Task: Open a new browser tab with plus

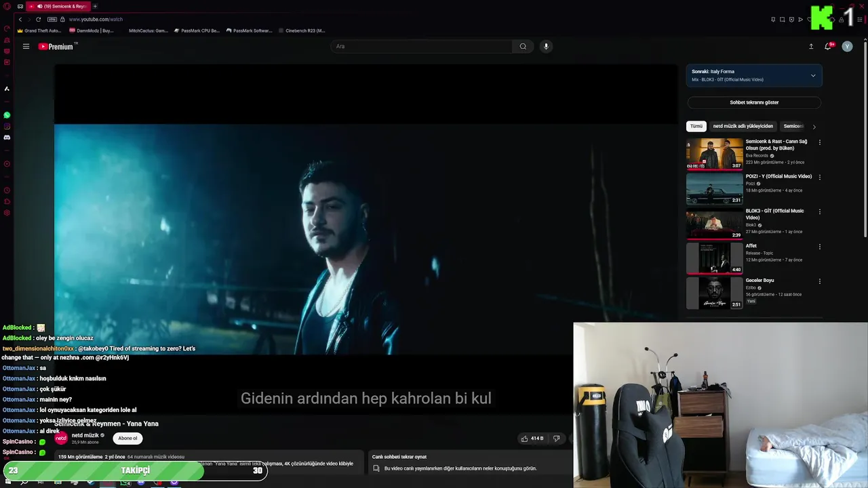Action: pos(95,6)
